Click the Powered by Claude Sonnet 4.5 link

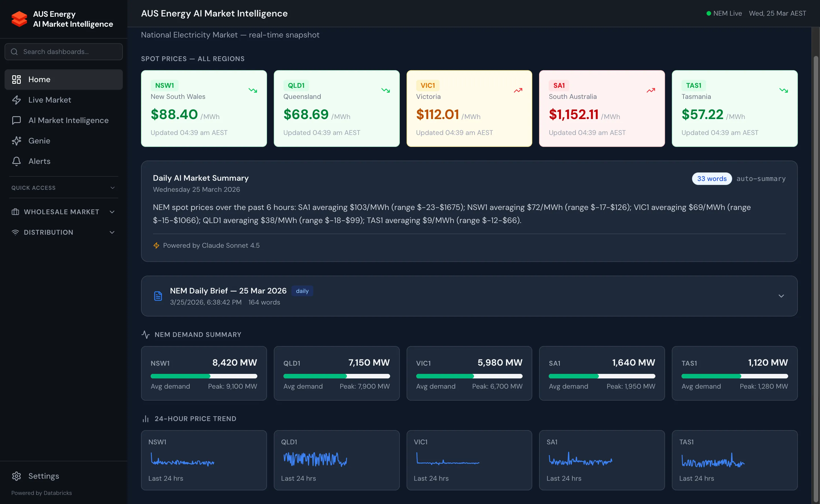tap(211, 245)
